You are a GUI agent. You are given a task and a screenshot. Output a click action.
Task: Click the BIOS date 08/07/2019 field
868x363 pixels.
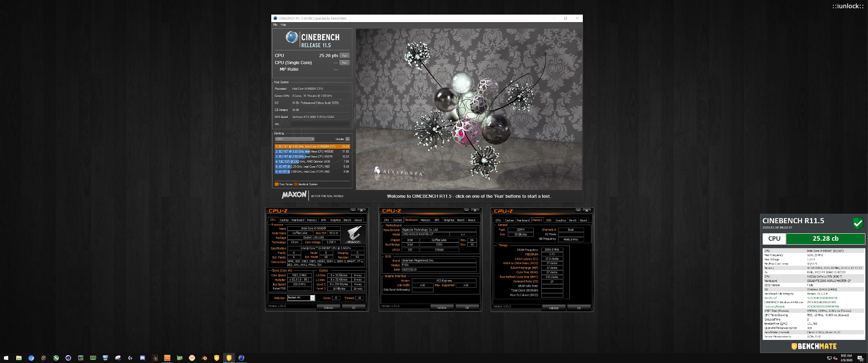439,269
